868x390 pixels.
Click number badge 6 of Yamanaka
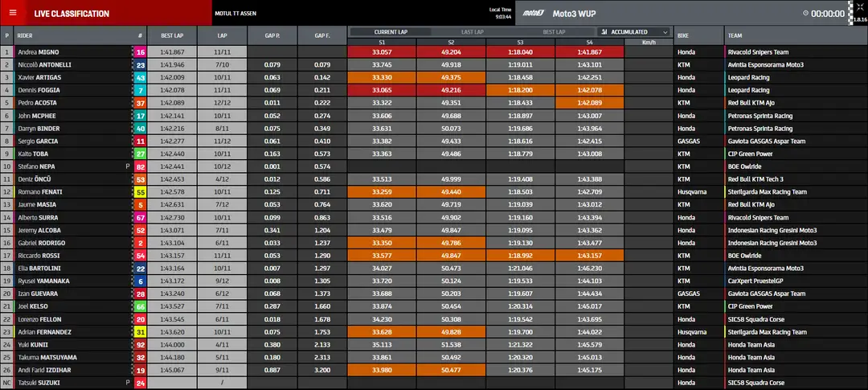[x=140, y=281]
